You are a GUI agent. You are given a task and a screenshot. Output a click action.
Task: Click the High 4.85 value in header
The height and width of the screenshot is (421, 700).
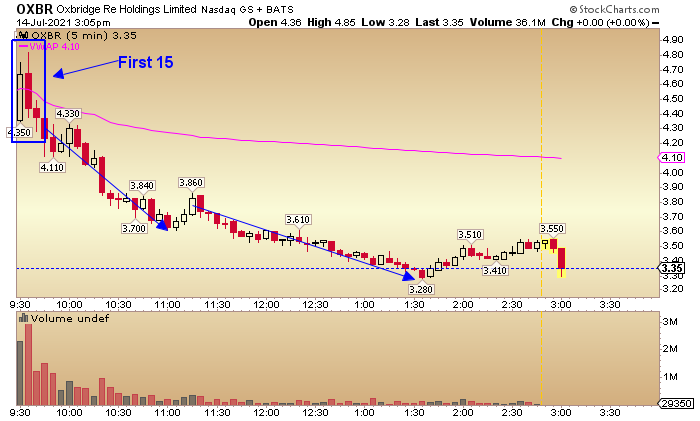tap(331, 22)
